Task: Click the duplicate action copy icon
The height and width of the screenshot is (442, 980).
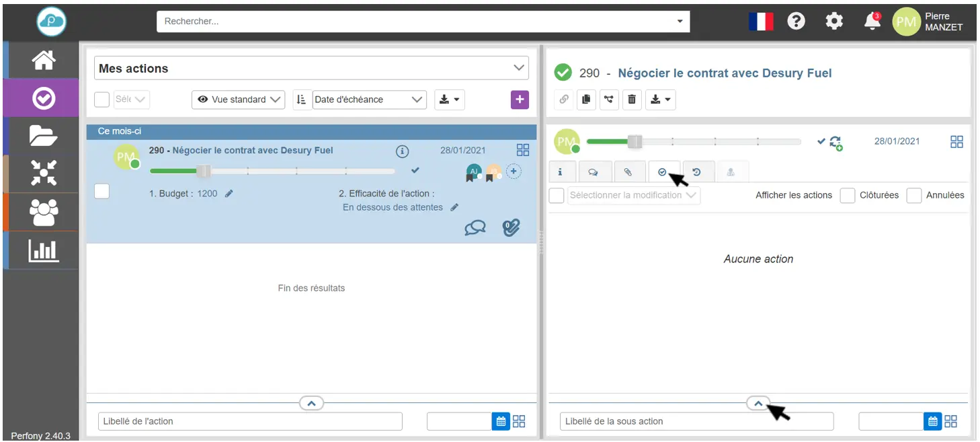Action: [586, 100]
